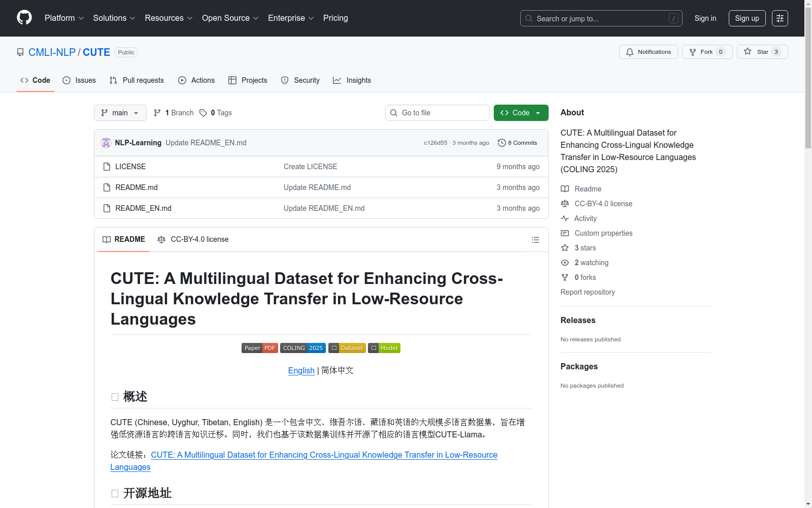Click the bell icon for Notifications

coord(630,52)
